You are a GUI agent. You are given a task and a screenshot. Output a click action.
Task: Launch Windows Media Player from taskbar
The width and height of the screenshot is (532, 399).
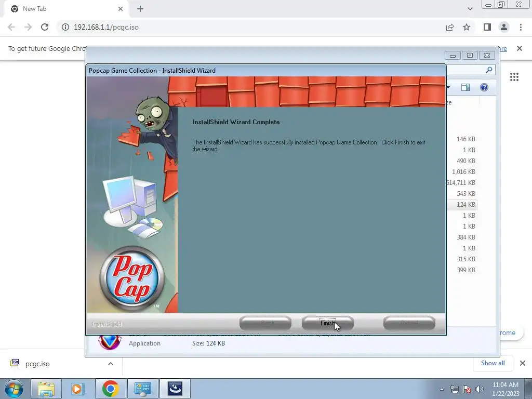pyautogui.click(x=78, y=389)
